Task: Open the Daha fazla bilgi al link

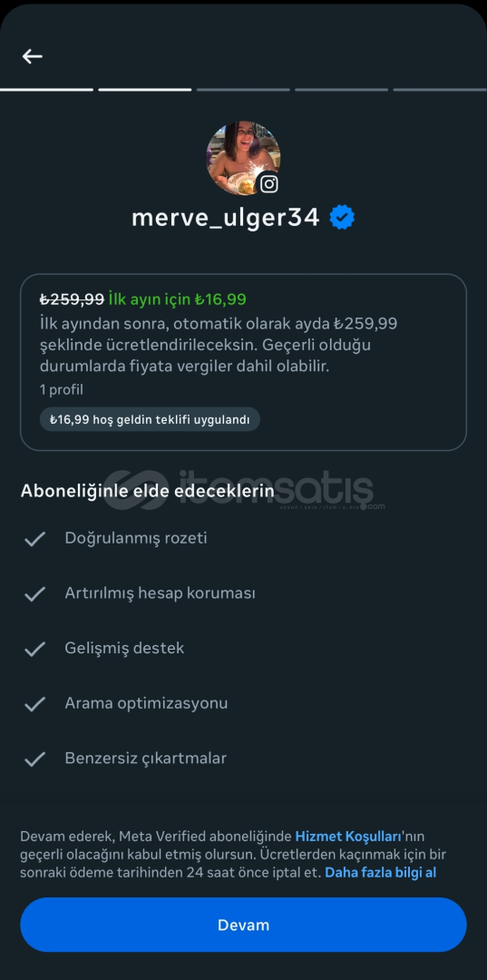Action: point(380,873)
